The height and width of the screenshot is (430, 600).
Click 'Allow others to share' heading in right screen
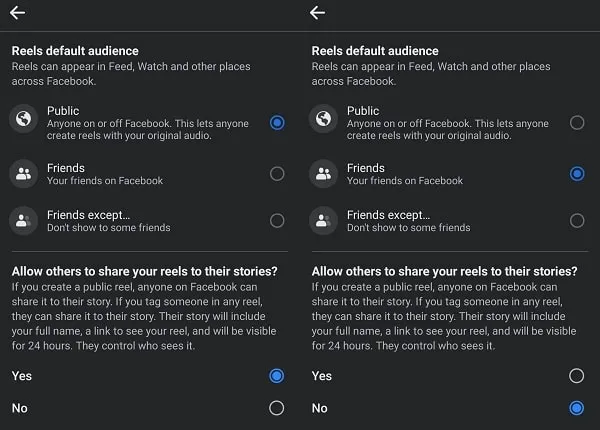tap(445, 271)
